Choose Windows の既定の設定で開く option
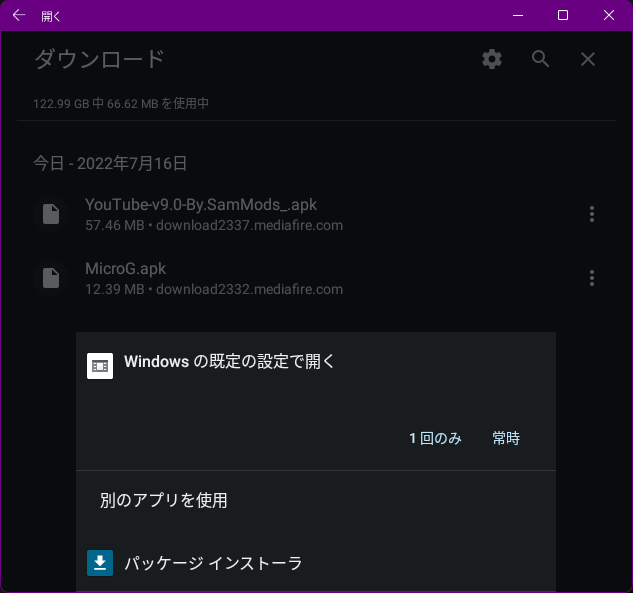This screenshot has width=633, height=593. (229, 361)
